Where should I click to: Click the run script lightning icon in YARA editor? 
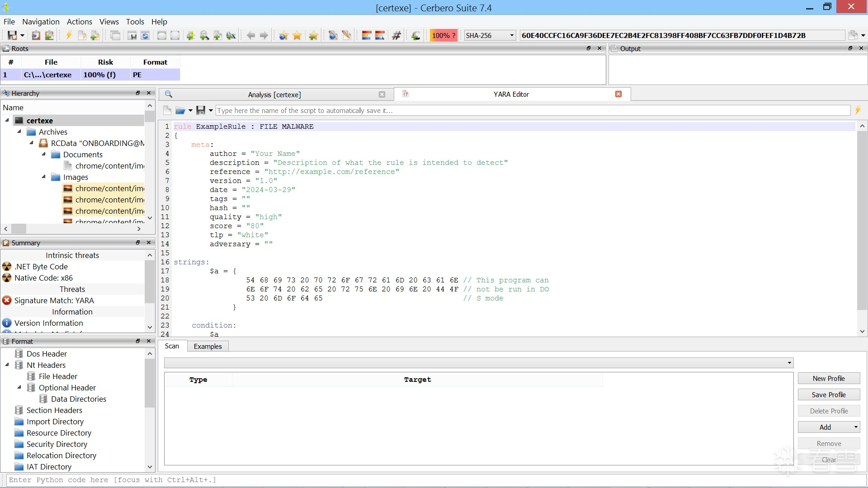[858, 110]
